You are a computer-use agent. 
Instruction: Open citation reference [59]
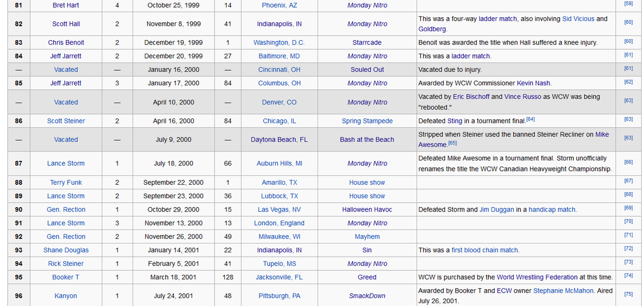[628, 3]
